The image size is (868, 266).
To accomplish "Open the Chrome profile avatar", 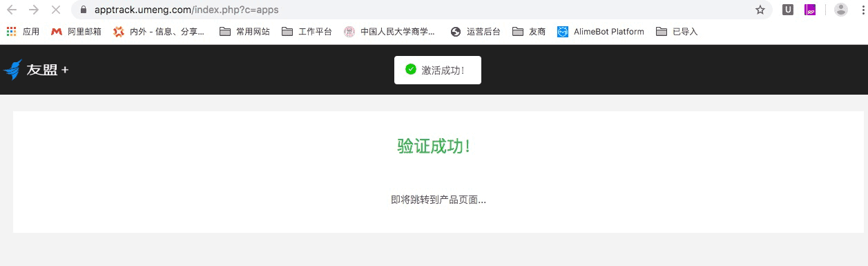I will pyautogui.click(x=840, y=10).
